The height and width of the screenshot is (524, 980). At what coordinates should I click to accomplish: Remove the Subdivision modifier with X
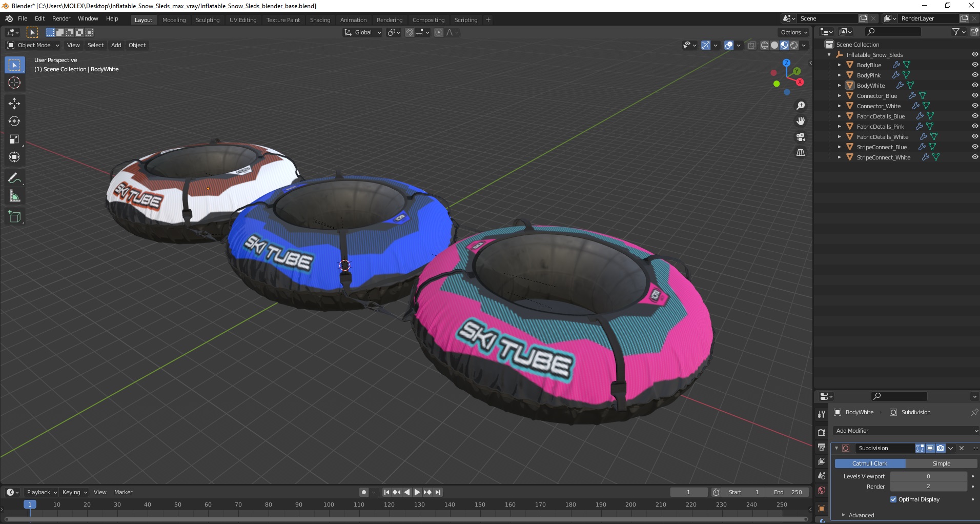tap(962, 448)
